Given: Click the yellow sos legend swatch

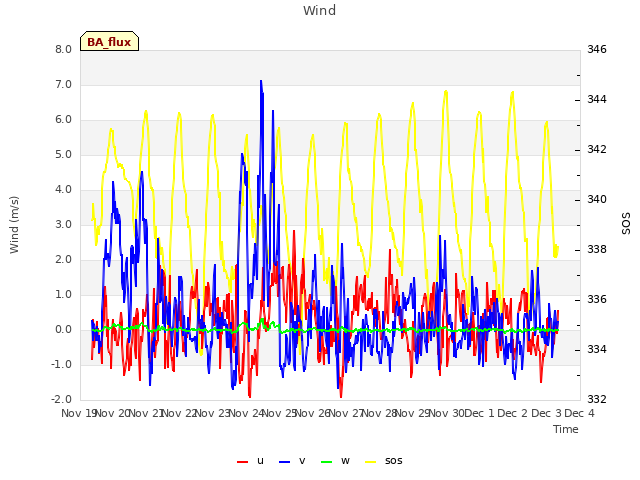Looking at the screenshot, I should pos(370,462).
